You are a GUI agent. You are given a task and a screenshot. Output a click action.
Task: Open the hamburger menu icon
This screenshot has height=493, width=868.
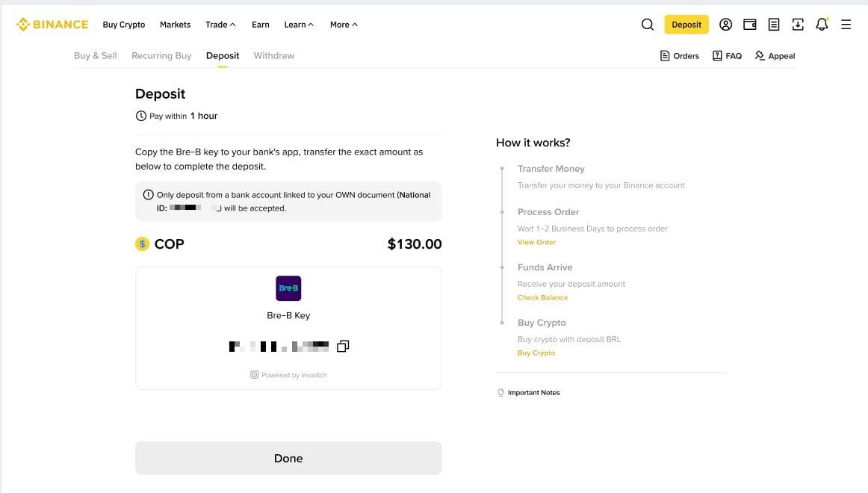point(846,25)
